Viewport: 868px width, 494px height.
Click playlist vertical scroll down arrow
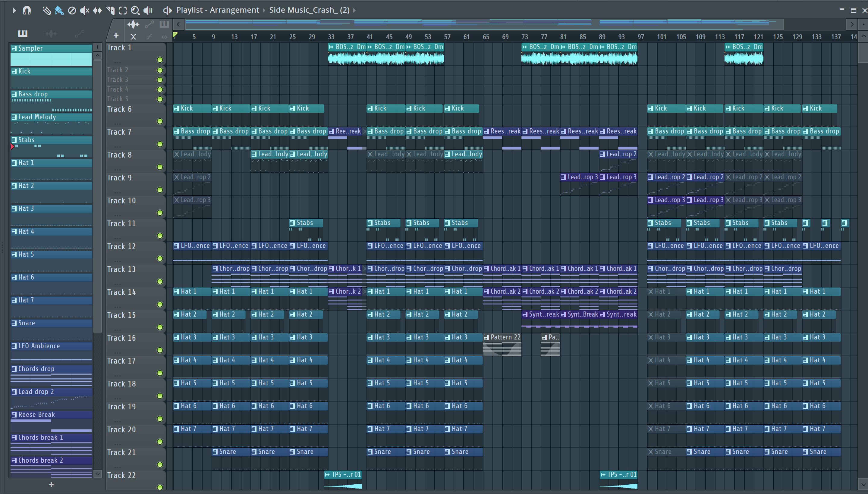pos(864,484)
